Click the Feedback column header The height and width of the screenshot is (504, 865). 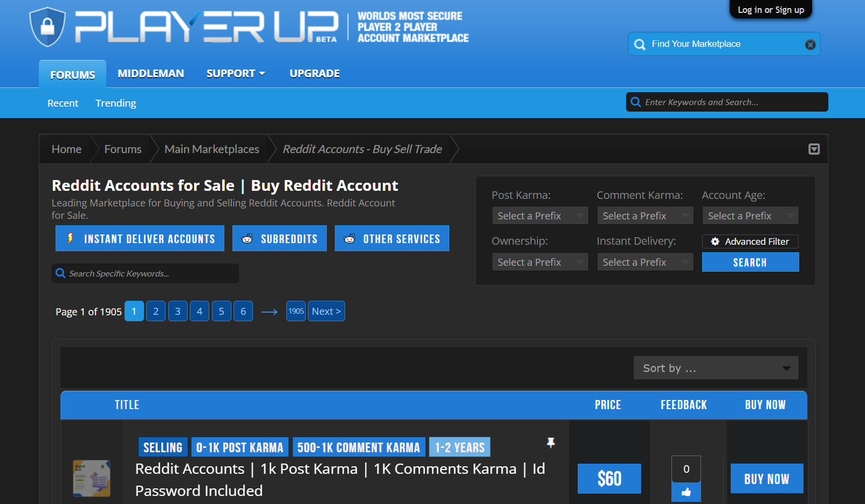(x=684, y=405)
